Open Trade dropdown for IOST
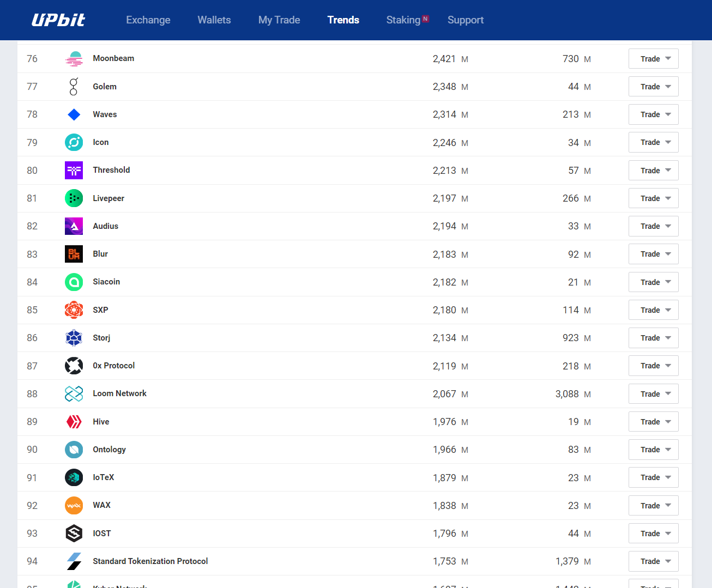 (654, 534)
